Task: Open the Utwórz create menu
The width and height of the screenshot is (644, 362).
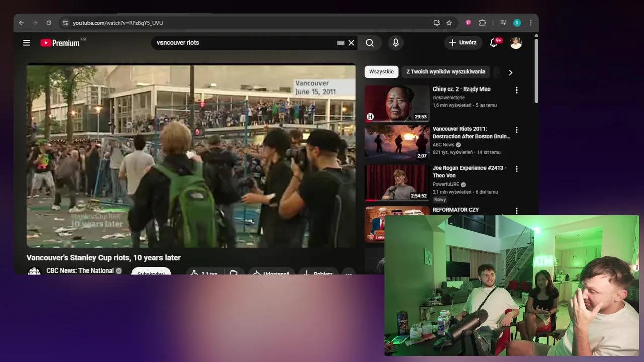Action: 463,43
